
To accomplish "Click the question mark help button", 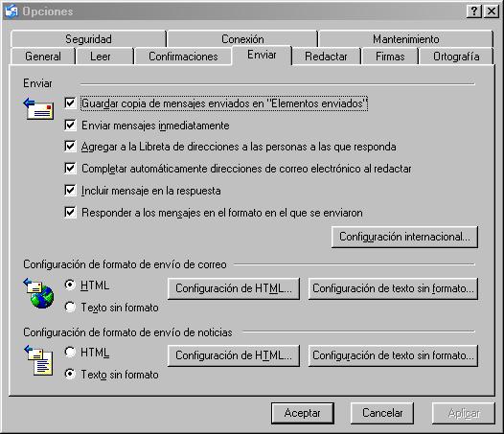I will [473, 11].
